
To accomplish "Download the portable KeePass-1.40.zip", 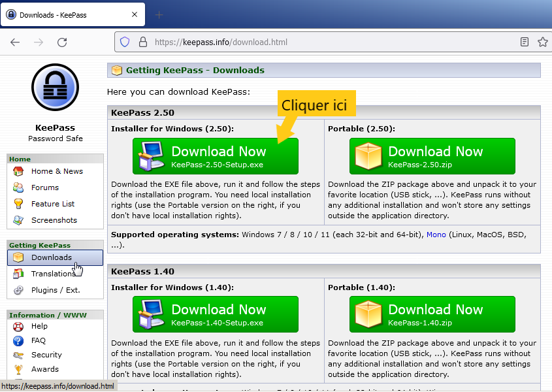I will coord(432,314).
